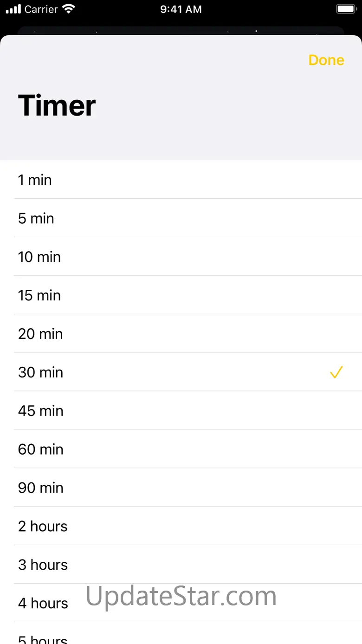Viewport: 362px width, 644px height.
Task: Select the 1 min timer option
Action: click(181, 180)
